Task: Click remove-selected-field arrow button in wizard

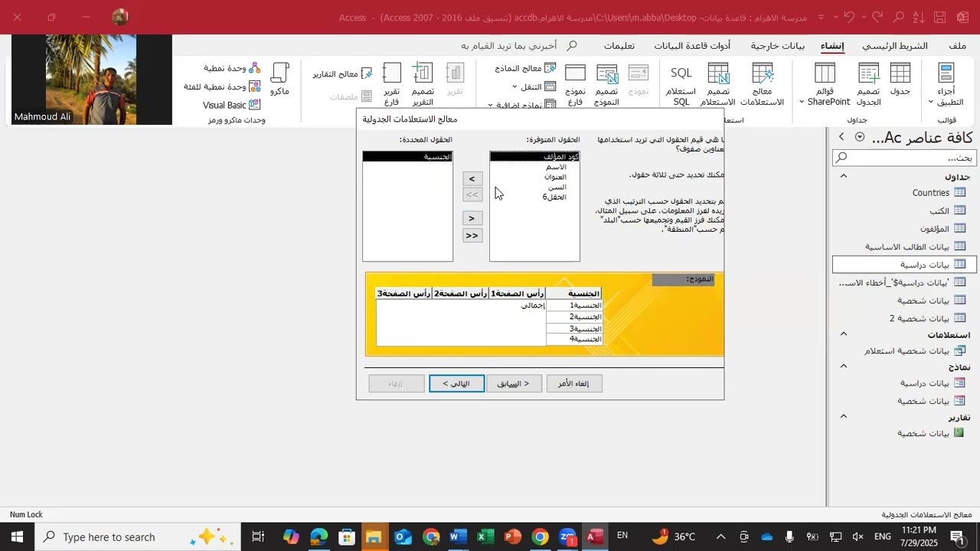Action: [x=472, y=218]
